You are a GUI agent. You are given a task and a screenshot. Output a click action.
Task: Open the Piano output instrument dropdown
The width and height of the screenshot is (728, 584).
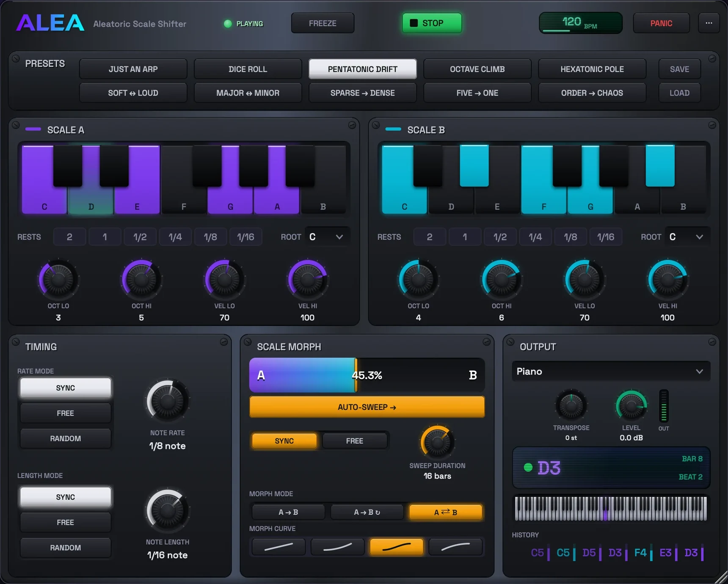611,371
